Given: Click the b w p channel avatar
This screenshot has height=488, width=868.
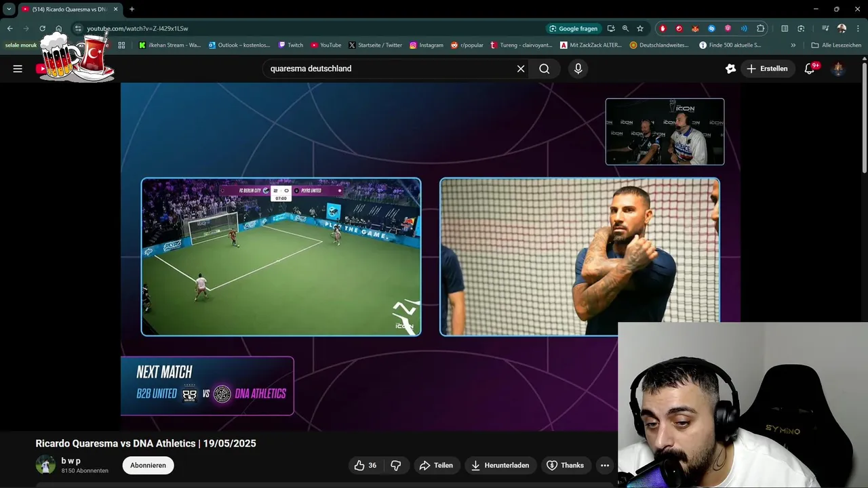Looking at the screenshot, I should 45,465.
